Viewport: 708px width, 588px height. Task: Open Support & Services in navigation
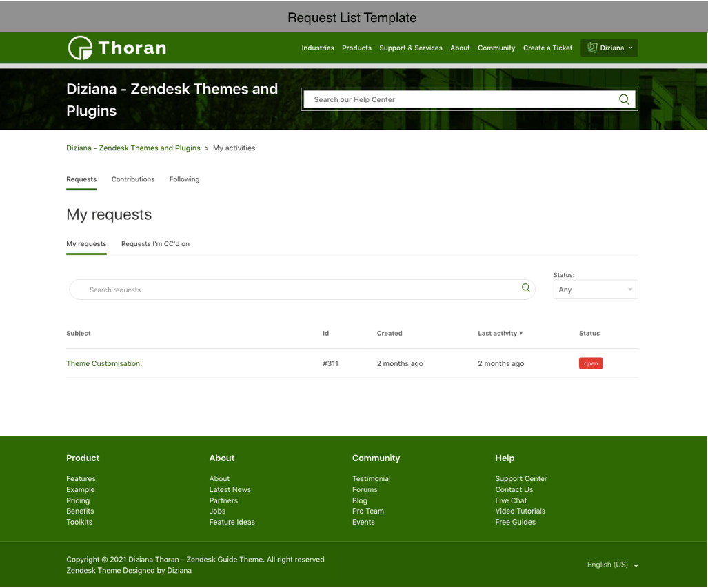(x=410, y=48)
